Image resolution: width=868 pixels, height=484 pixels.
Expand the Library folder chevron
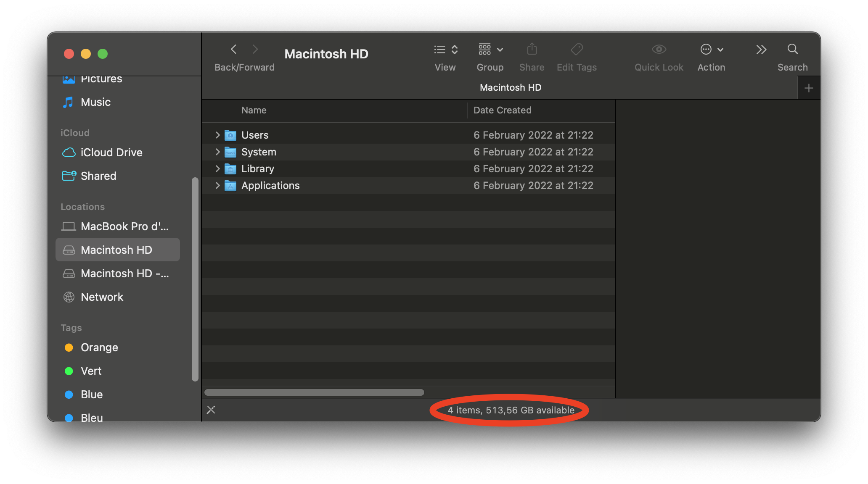217,168
